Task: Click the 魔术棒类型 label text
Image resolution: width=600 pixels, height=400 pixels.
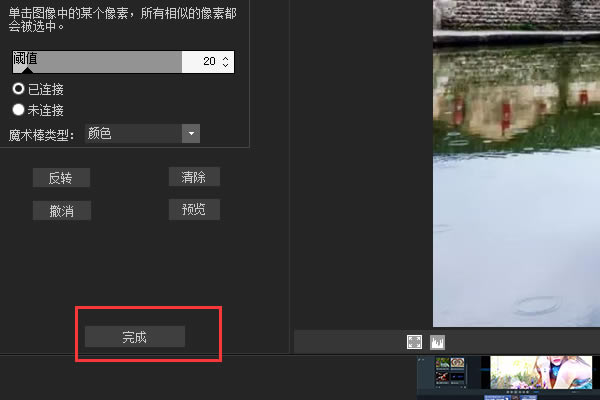Action: point(41,135)
